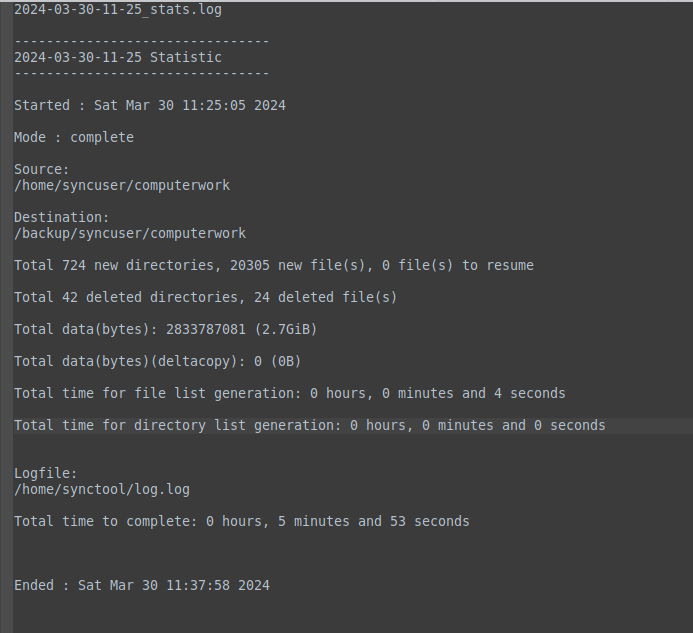Image resolution: width=693 pixels, height=633 pixels.
Task: Click the Source: label line
Action: pos(42,169)
